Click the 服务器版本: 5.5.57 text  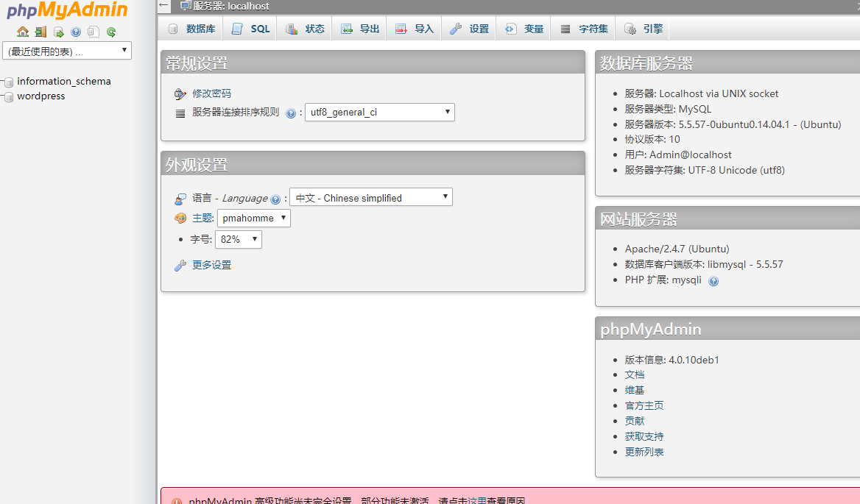[733, 124]
